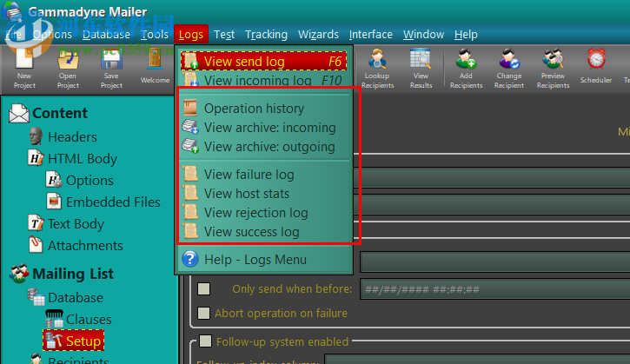The height and width of the screenshot is (364, 630).
Task: Click the Mailing List people icon
Action: (x=19, y=274)
